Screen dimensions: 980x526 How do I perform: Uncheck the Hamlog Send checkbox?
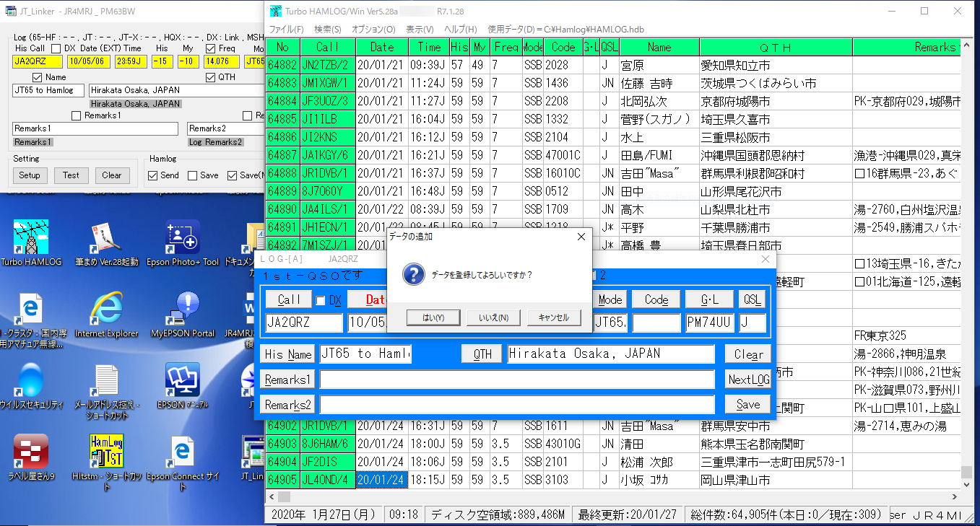click(153, 175)
